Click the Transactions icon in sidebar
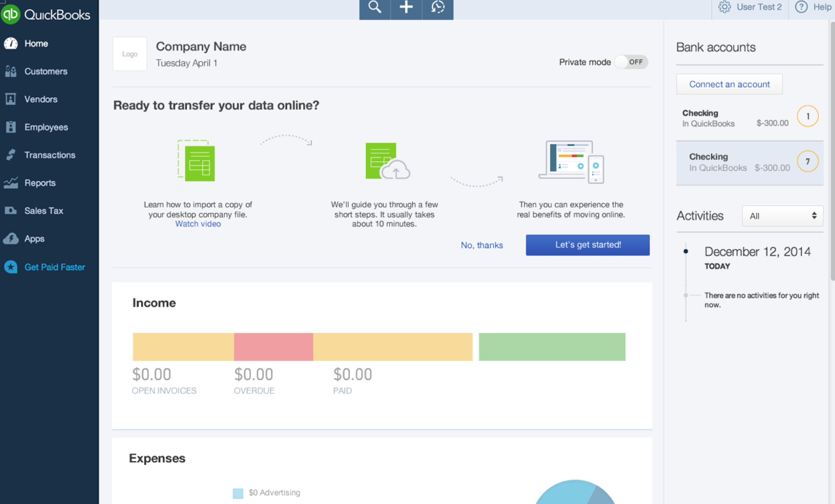 pyautogui.click(x=11, y=155)
